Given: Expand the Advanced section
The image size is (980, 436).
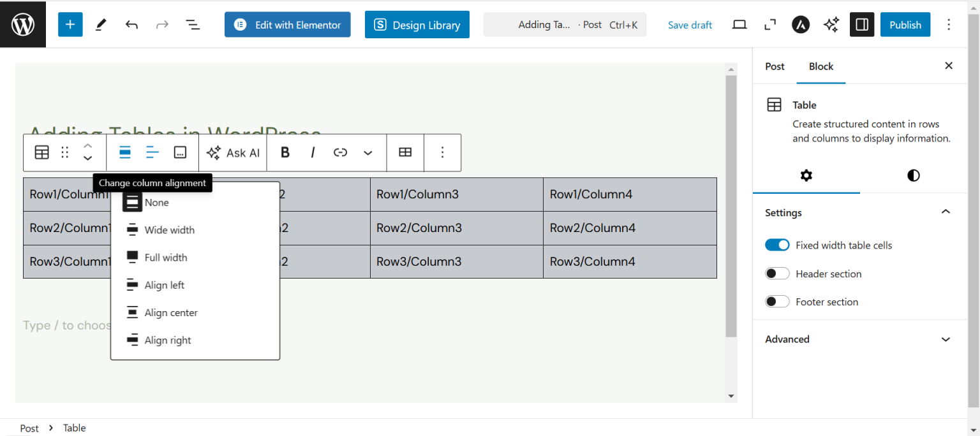Looking at the screenshot, I should click(945, 339).
